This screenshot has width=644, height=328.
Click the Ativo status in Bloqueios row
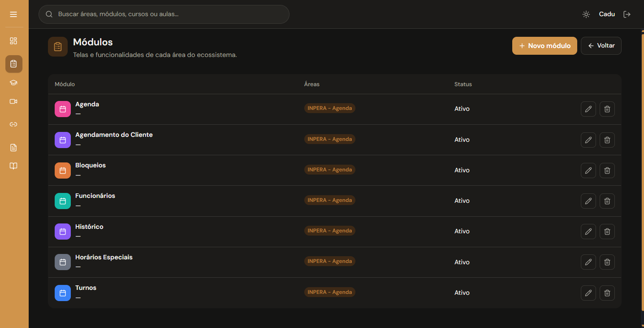coord(462,170)
